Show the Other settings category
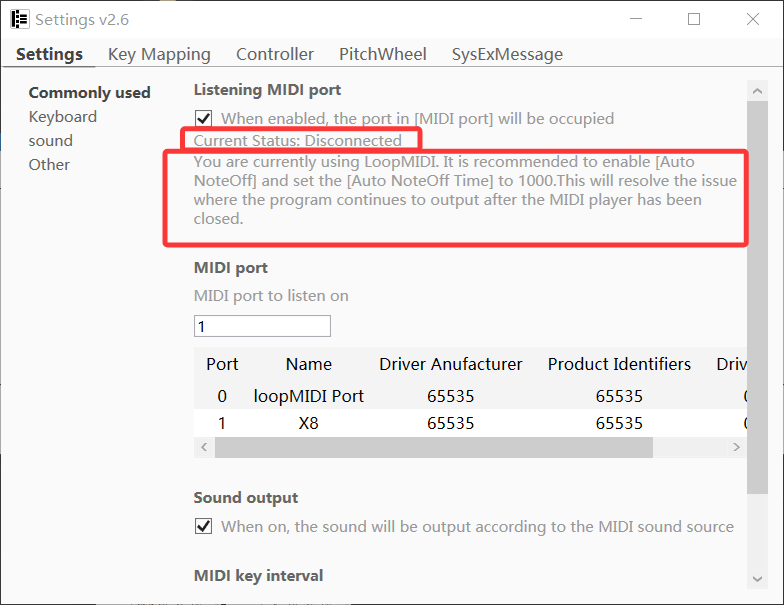 pos(49,165)
